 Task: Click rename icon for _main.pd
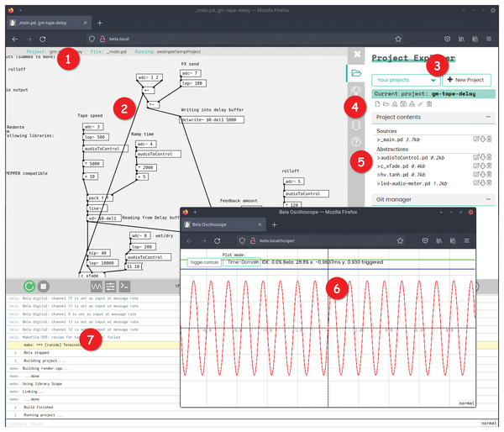pyautogui.click(x=476, y=139)
